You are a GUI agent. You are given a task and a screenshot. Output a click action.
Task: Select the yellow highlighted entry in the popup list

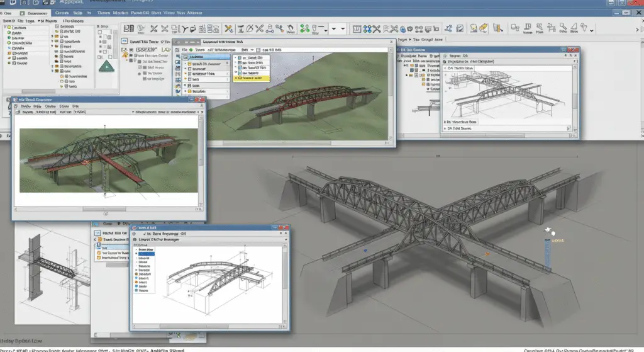[252, 77]
